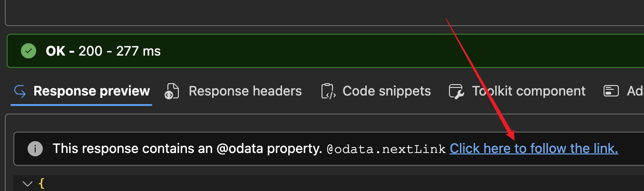Viewport: 644px width, 191px height.
Task: Click the Response preview arrow icon
Action: pos(20,91)
